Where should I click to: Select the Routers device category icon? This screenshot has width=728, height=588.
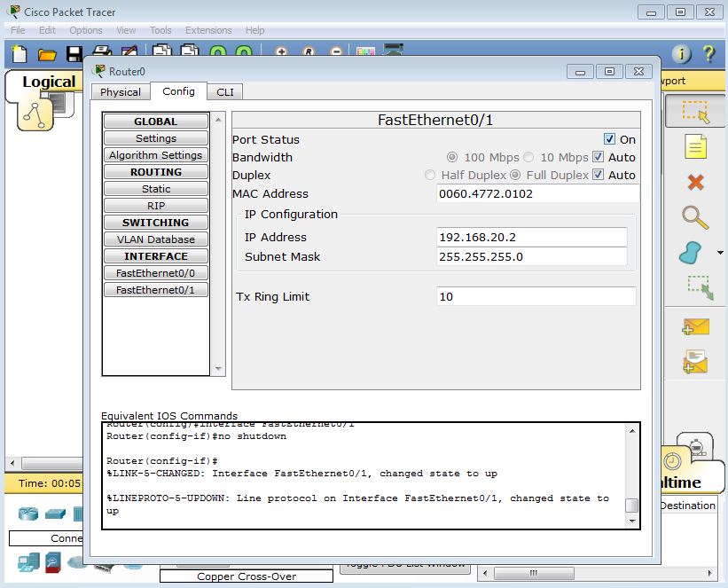[x=28, y=514]
